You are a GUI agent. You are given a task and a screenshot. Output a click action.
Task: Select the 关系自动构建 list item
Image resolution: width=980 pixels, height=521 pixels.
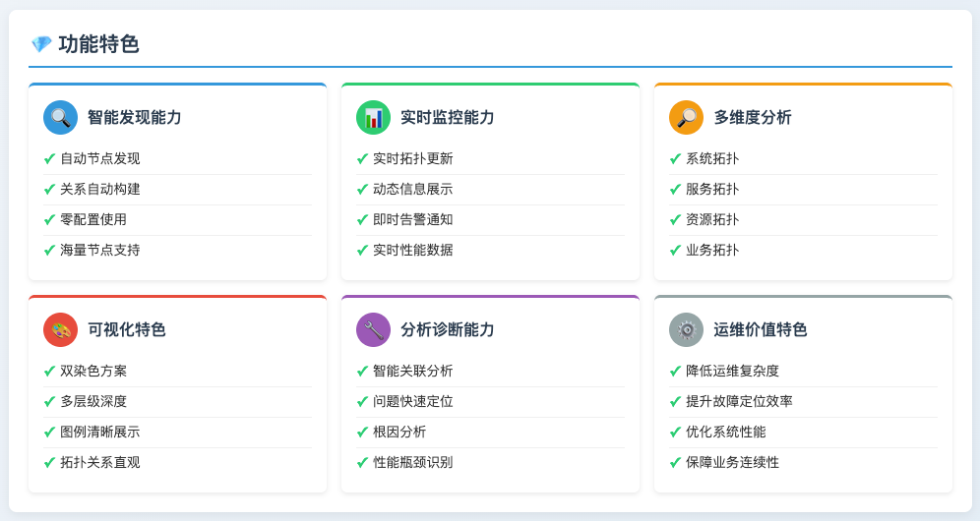[x=99, y=190]
